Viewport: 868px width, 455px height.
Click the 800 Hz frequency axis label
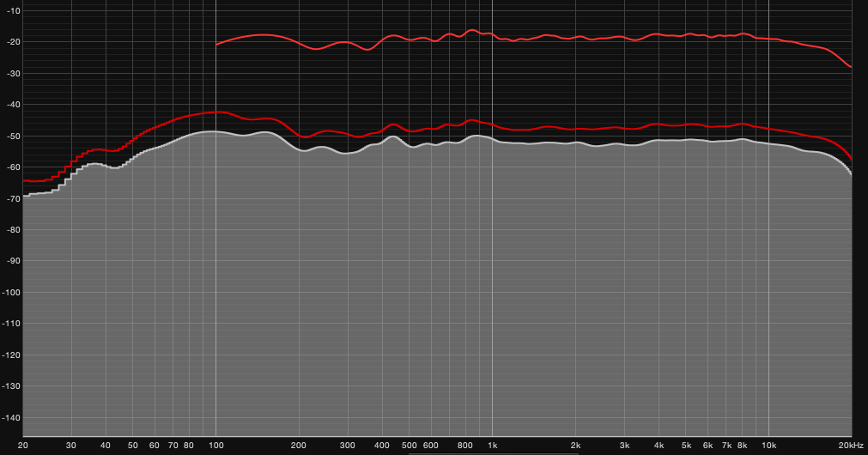tap(465, 445)
